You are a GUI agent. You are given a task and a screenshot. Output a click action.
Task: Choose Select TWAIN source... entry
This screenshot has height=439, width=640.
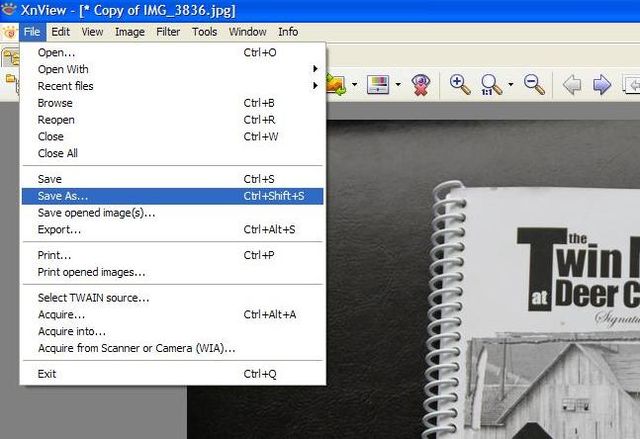173,298
